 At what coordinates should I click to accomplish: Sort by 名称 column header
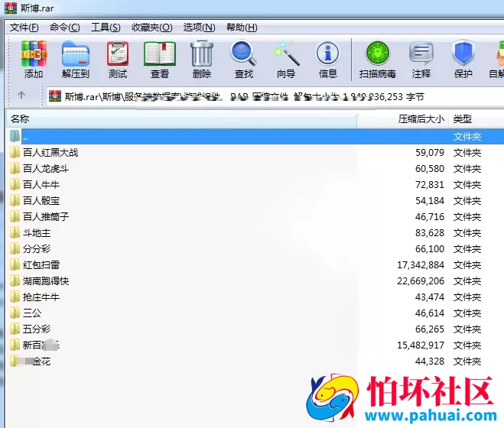pos(181,119)
